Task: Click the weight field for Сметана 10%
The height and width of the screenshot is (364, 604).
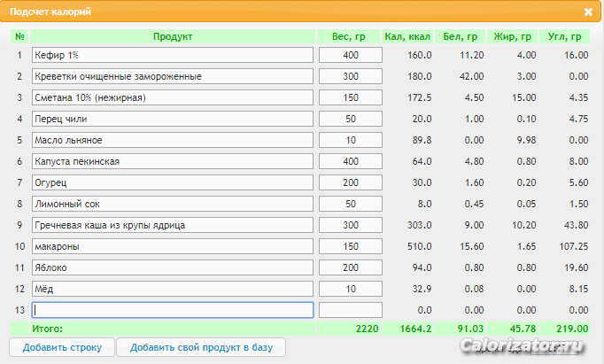Action: [x=351, y=97]
